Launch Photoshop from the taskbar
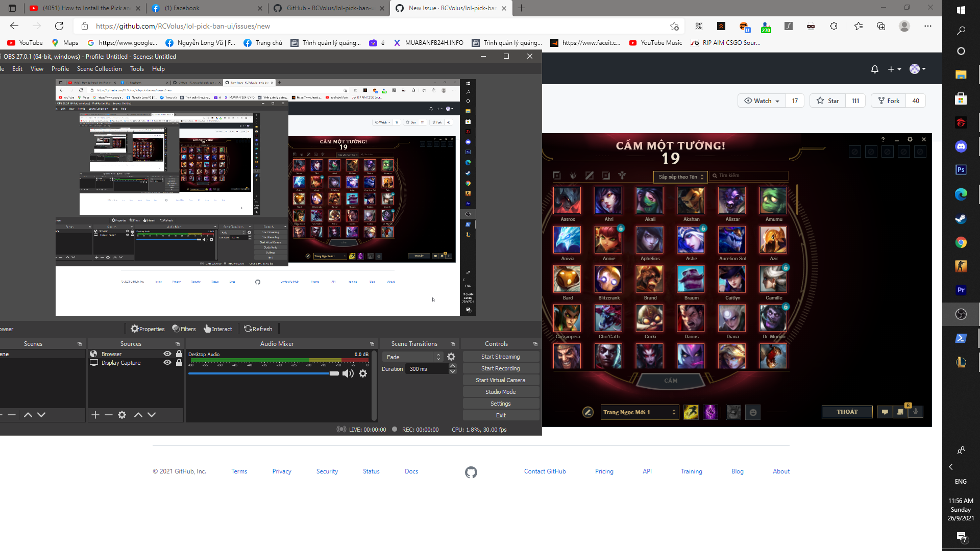This screenshot has height=551, width=980. pyautogui.click(x=961, y=170)
